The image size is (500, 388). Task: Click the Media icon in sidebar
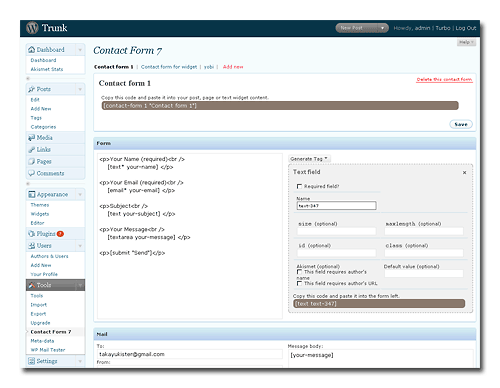click(x=32, y=137)
